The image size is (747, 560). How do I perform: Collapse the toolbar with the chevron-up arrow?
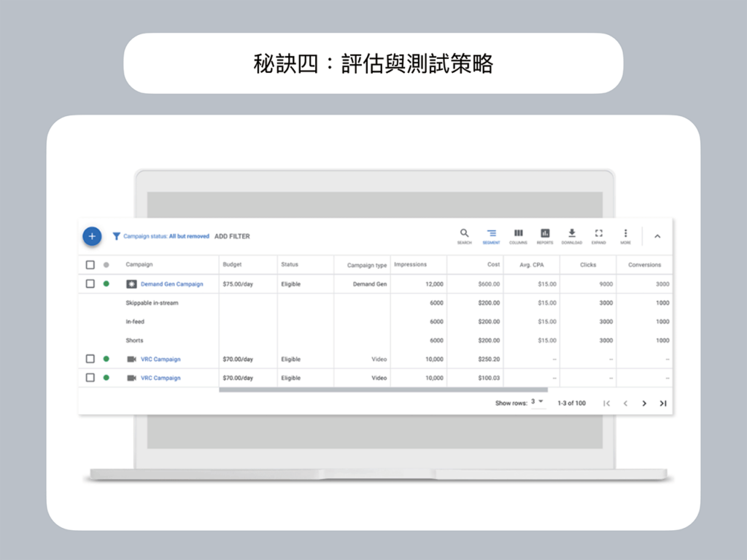(657, 236)
